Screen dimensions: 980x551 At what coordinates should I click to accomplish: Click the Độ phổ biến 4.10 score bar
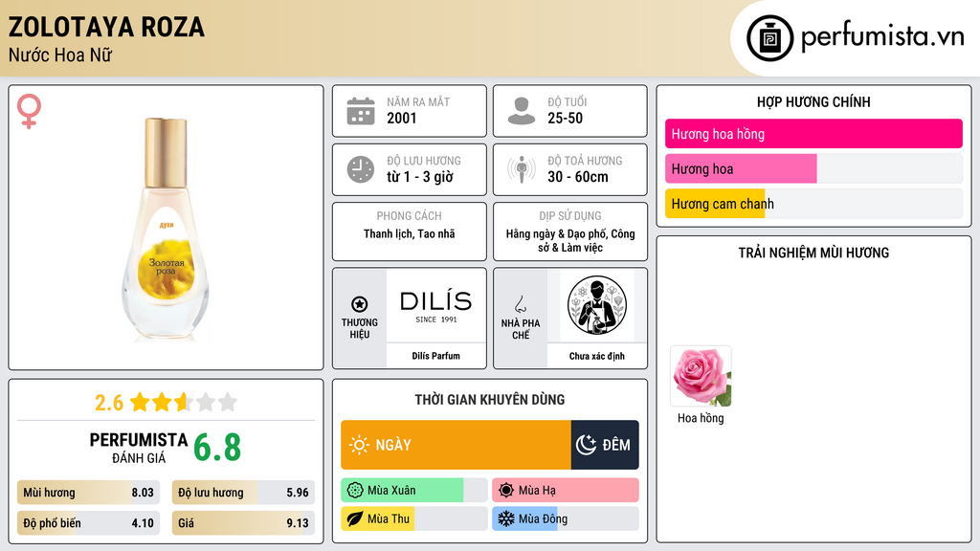(x=88, y=523)
